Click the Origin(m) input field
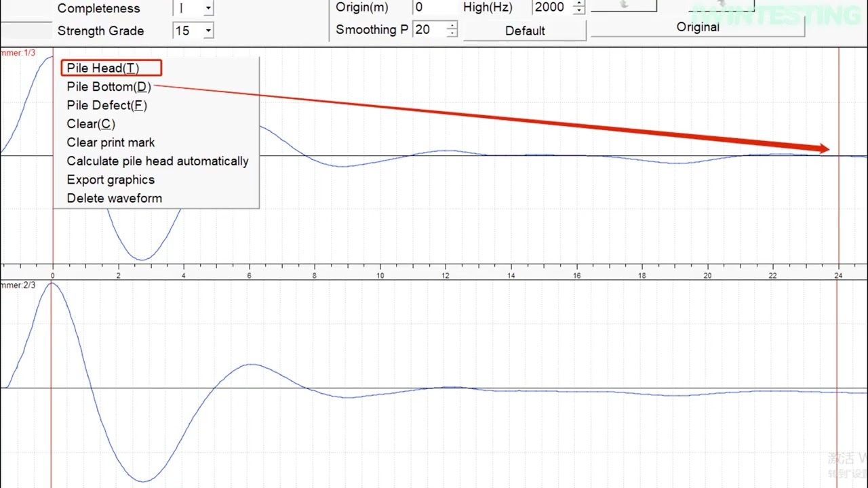The height and width of the screenshot is (488, 868). 434,7
